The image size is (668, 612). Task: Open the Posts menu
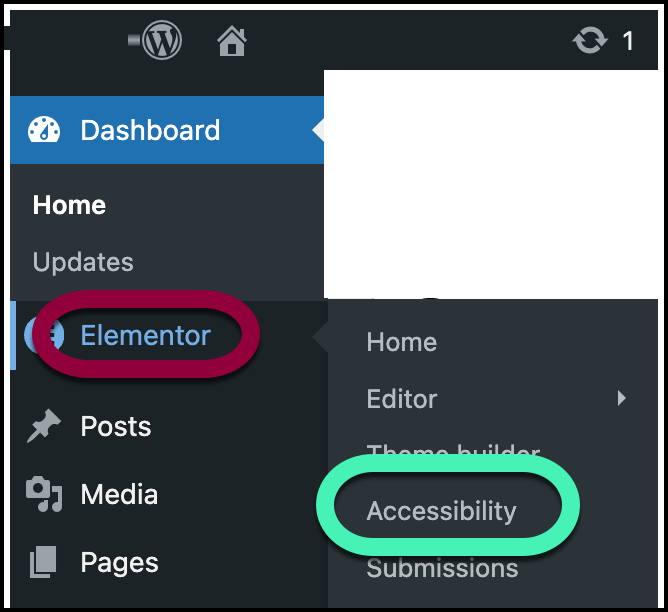click(116, 427)
